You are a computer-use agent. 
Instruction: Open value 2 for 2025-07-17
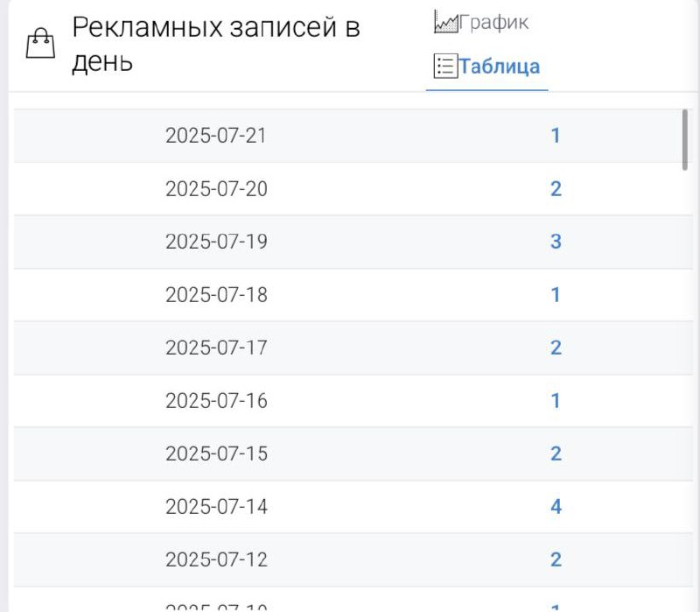pos(555,348)
